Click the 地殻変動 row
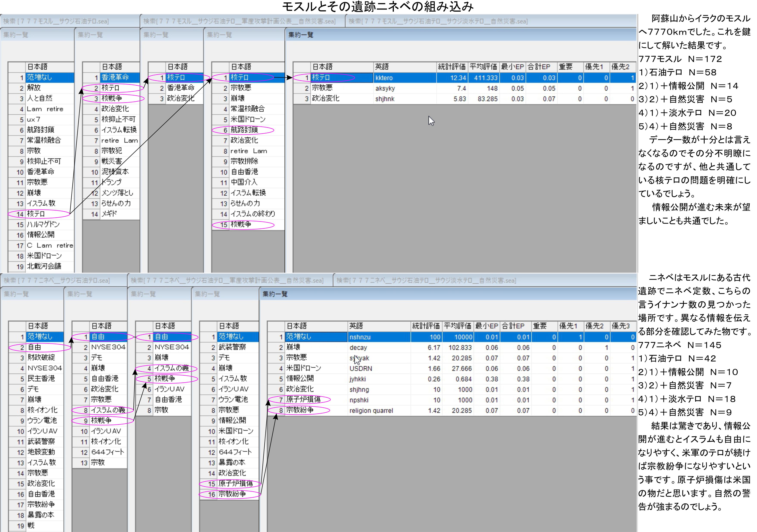 41,452
